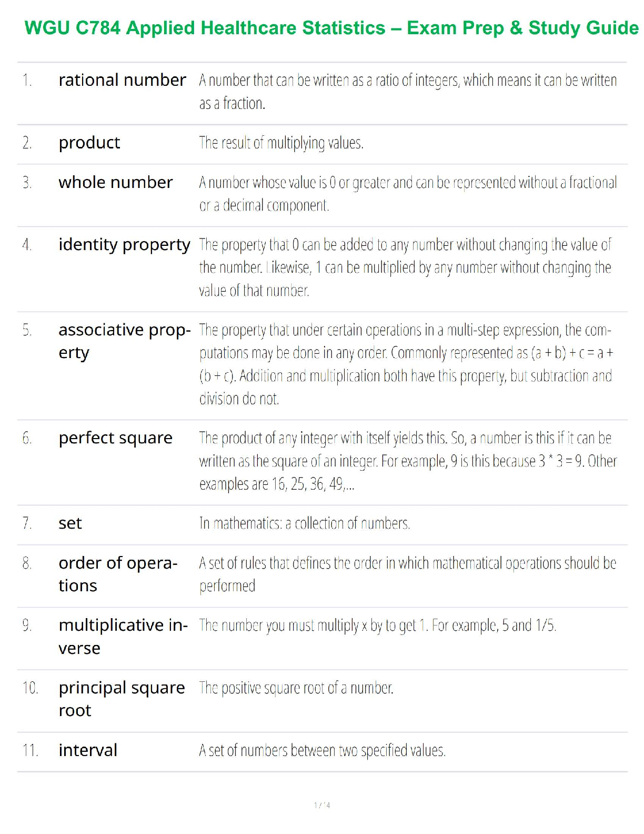Click the green WGU C784 study guide title
Image resolution: width=644 pixels, height=834 pixels.
[331, 28]
